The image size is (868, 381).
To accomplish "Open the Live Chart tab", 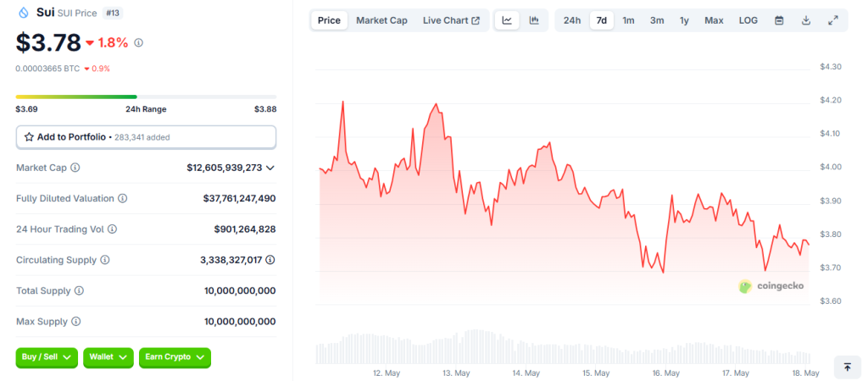I will pyautogui.click(x=451, y=20).
